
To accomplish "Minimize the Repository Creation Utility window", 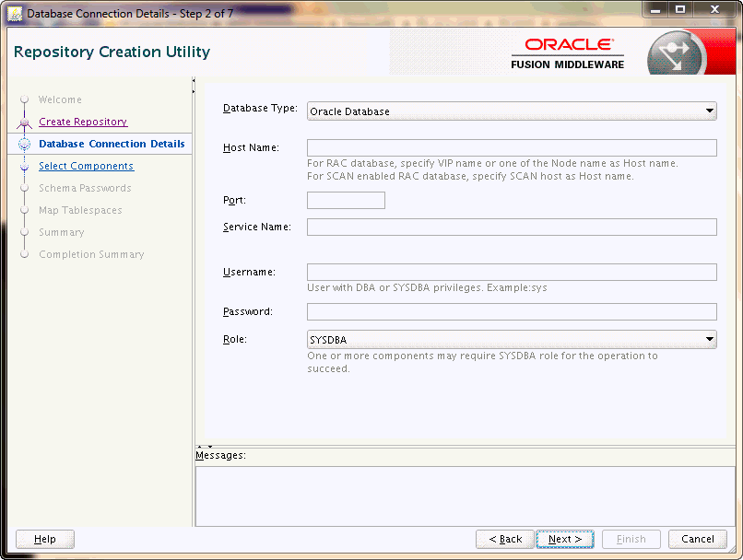I will pyautogui.click(x=655, y=10).
